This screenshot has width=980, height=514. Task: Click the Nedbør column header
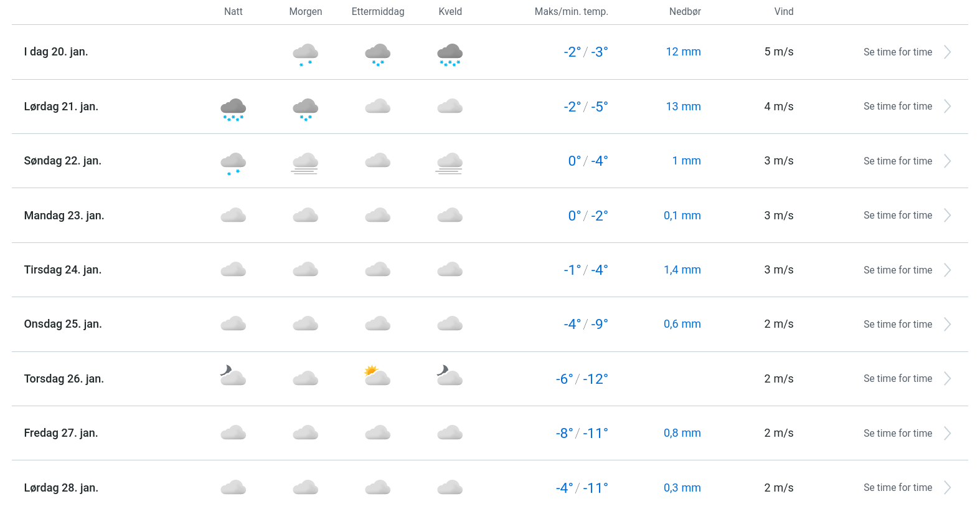click(685, 11)
